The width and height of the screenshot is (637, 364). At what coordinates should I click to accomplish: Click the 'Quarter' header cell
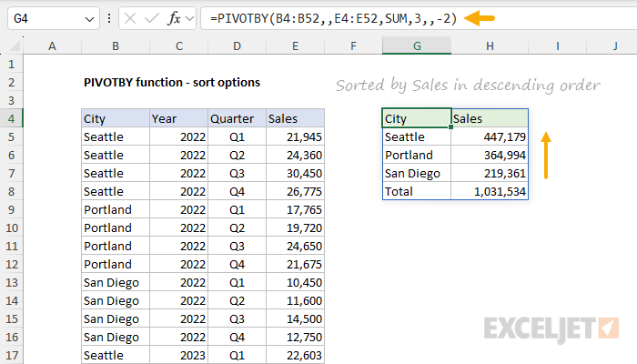coord(237,118)
